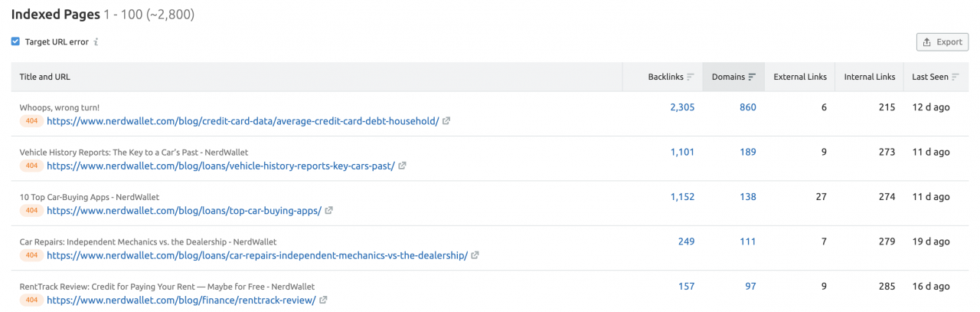Click the 860 domains count
The image size is (980, 312).
(748, 107)
